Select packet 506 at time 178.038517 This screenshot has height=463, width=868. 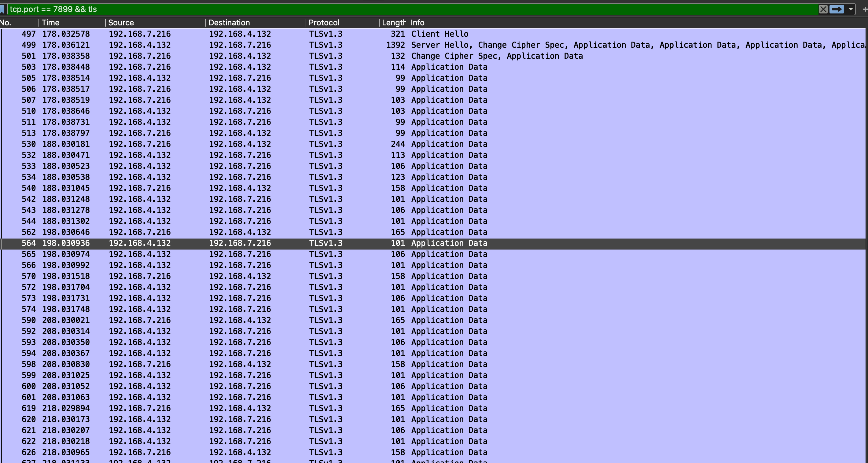coord(433,89)
